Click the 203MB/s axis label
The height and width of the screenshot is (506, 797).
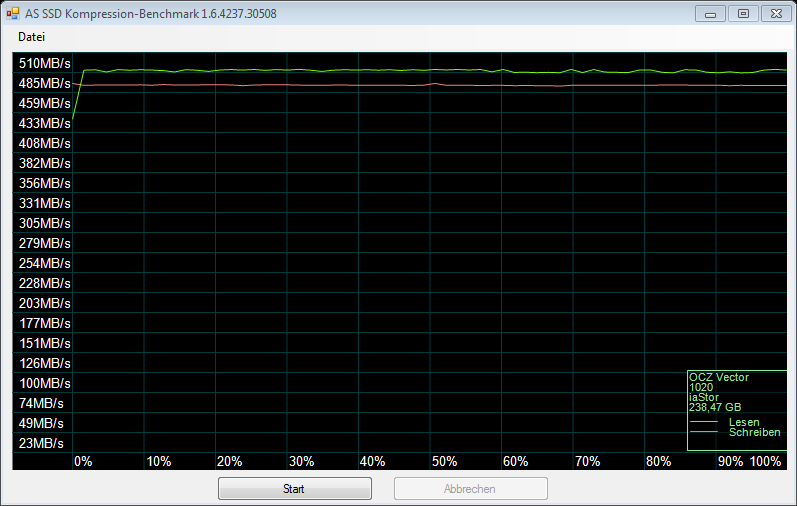pos(45,304)
